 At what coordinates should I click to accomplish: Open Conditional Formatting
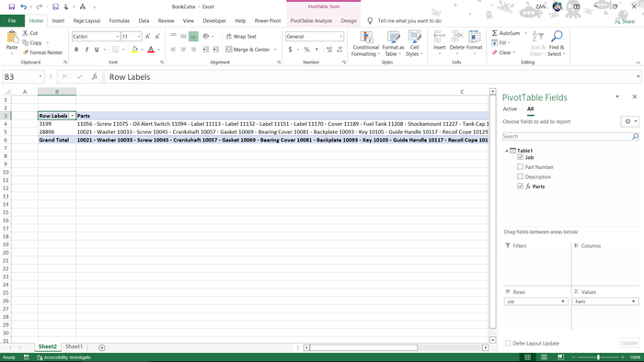pos(365,44)
